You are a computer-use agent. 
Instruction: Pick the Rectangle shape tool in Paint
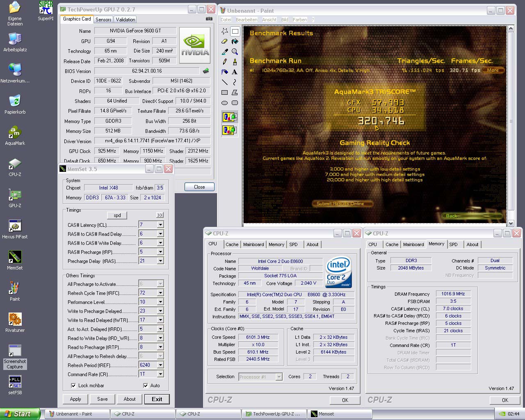point(225,93)
